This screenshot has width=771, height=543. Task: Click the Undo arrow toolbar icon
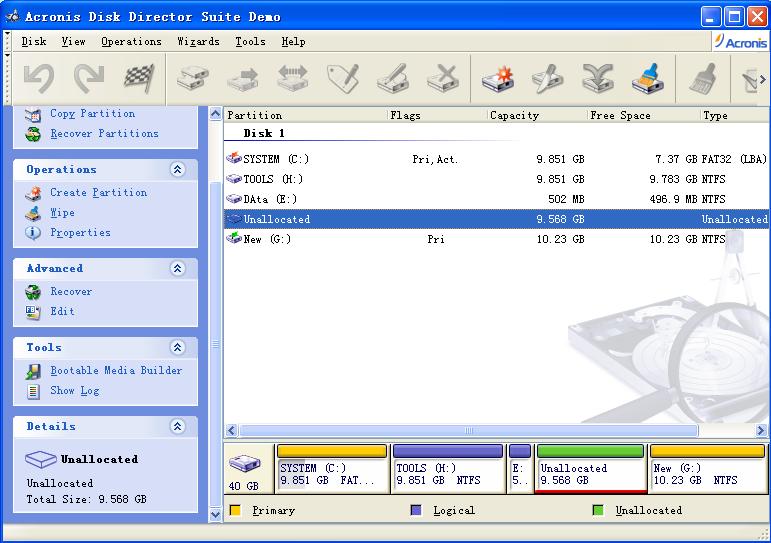point(38,79)
